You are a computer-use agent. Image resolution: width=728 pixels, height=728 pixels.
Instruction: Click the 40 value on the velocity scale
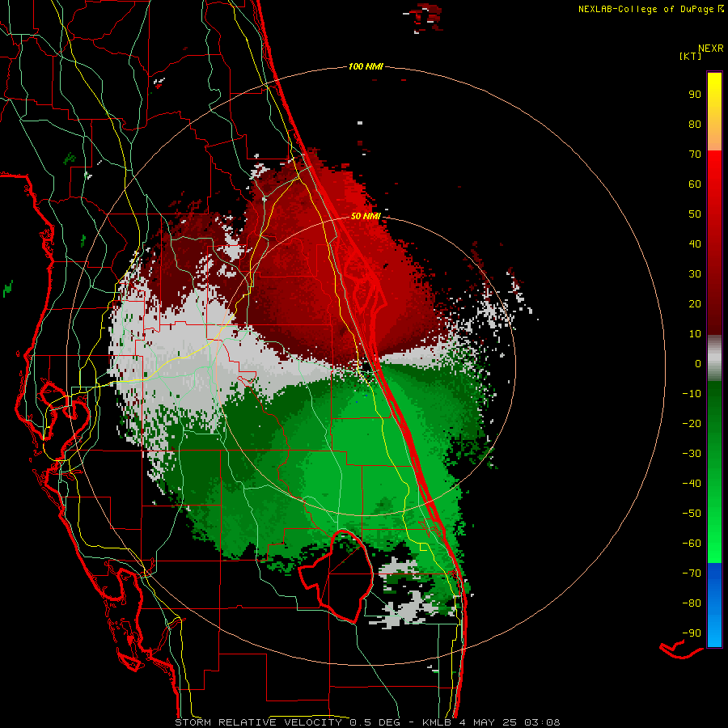[x=695, y=243]
